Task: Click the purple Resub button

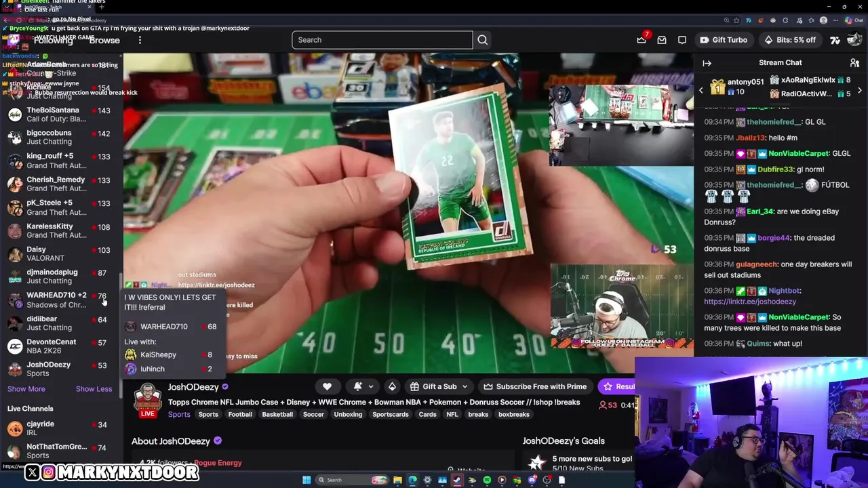Action: coord(616,386)
